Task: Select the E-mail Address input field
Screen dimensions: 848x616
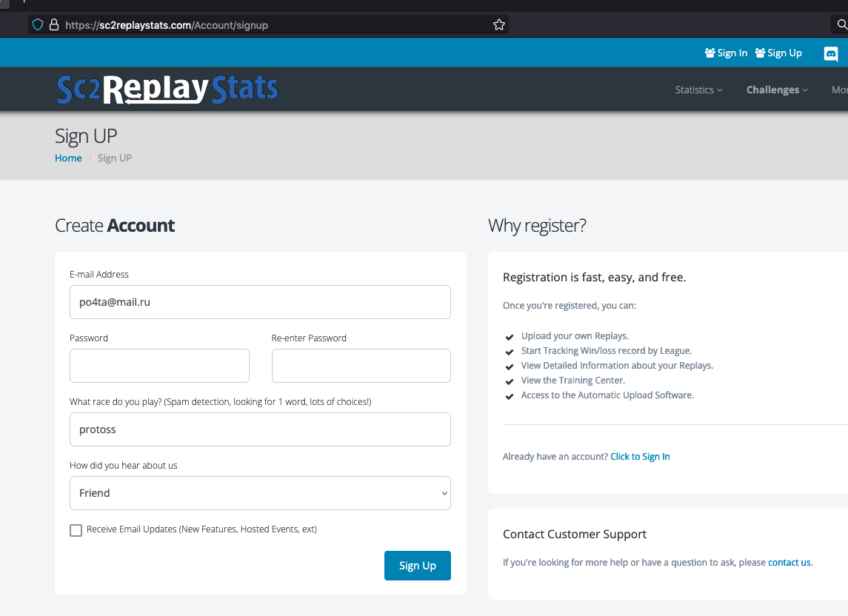Action: [260, 302]
